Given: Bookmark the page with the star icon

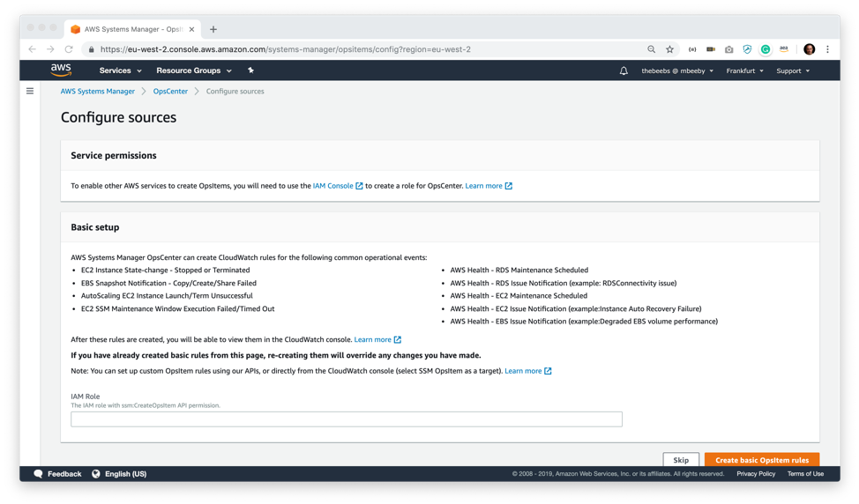Looking at the screenshot, I should pos(669,49).
